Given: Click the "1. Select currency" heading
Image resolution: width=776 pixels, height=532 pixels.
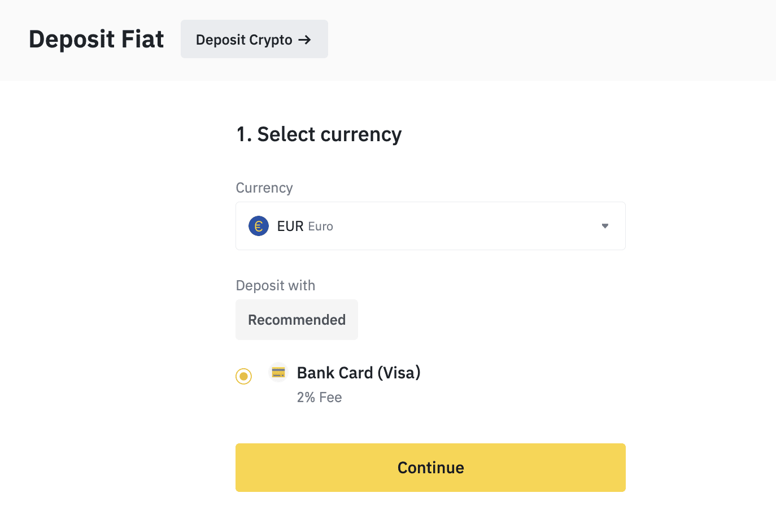Looking at the screenshot, I should pyautogui.click(x=319, y=134).
